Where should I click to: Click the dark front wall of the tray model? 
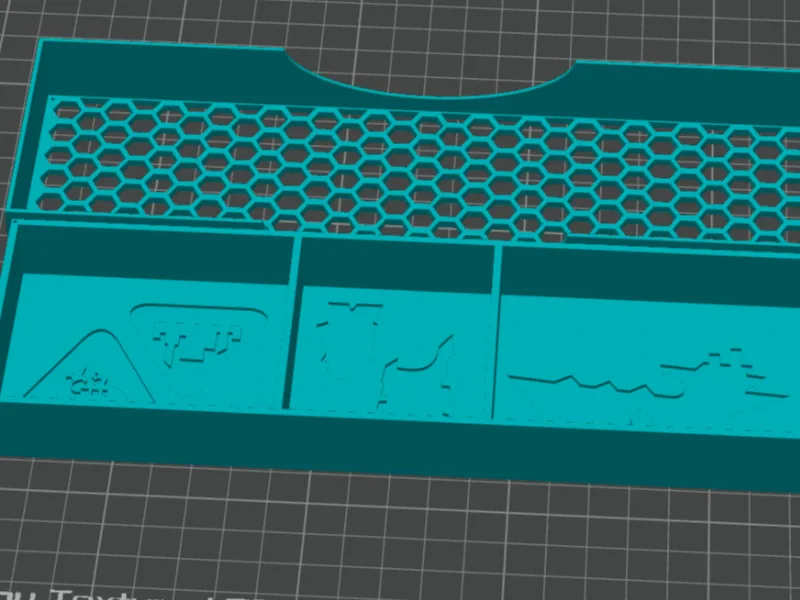click(398, 446)
